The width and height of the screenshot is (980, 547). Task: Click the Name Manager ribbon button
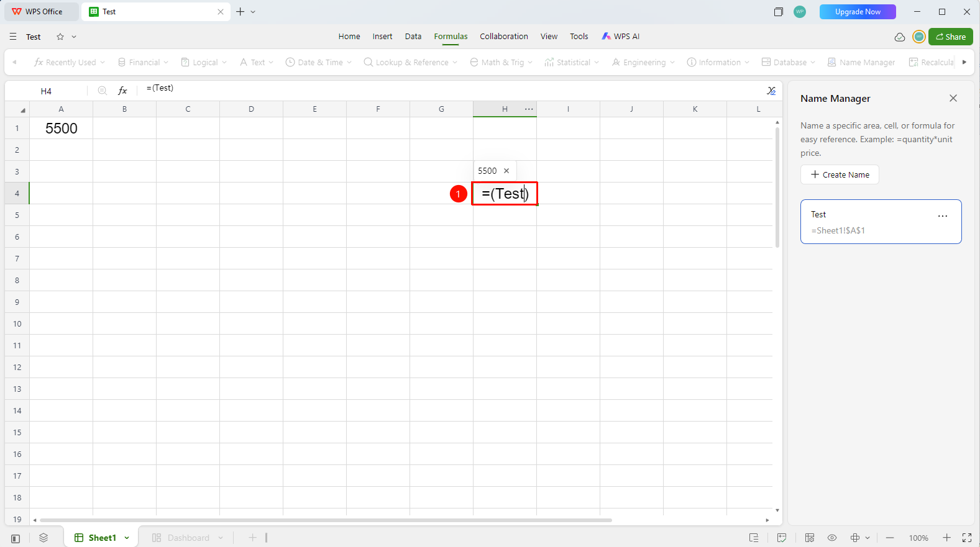[861, 62]
